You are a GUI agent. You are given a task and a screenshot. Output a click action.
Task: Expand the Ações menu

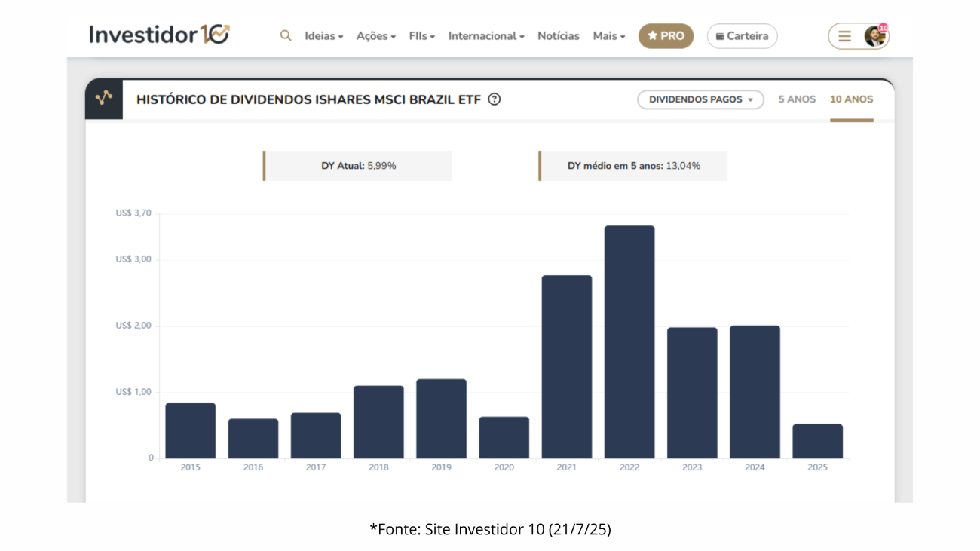[375, 36]
